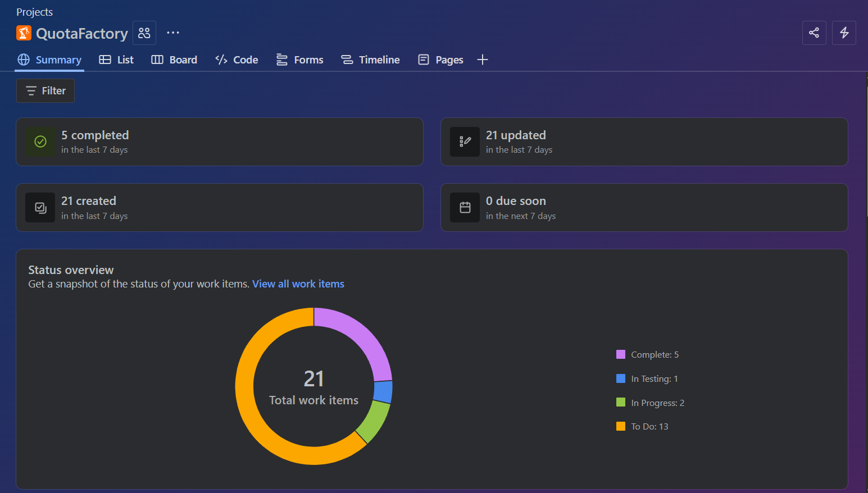The width and height of the screenshot is (868, 493).
Task: Go to the Code tab
Action: [237, 60]
